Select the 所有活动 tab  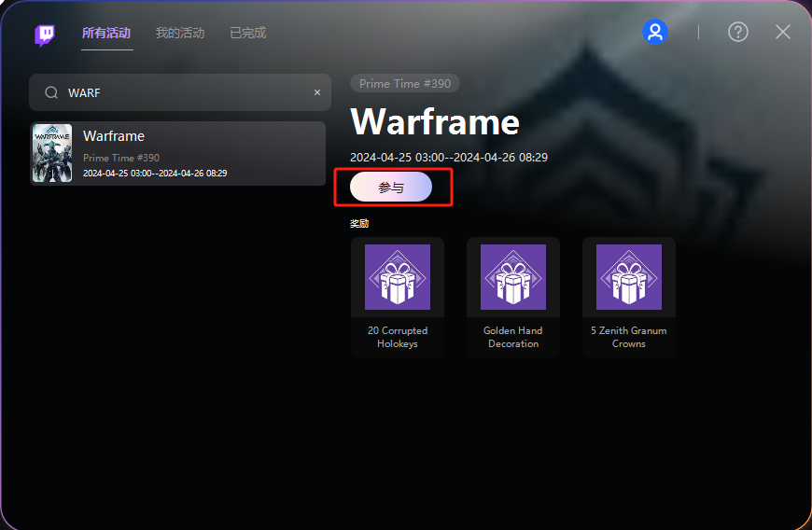pyautogui.click(x=106, y=34)
